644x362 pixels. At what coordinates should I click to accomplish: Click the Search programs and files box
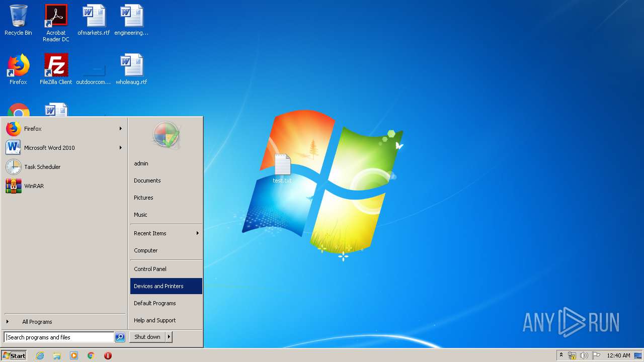point(59,337)
